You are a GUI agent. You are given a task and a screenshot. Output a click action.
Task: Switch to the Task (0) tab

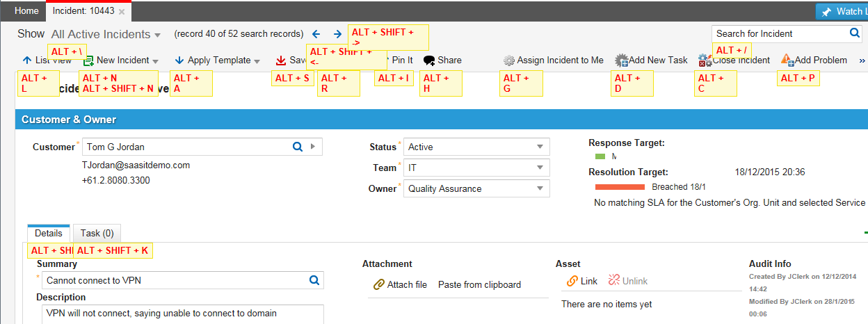coord(97,234)
